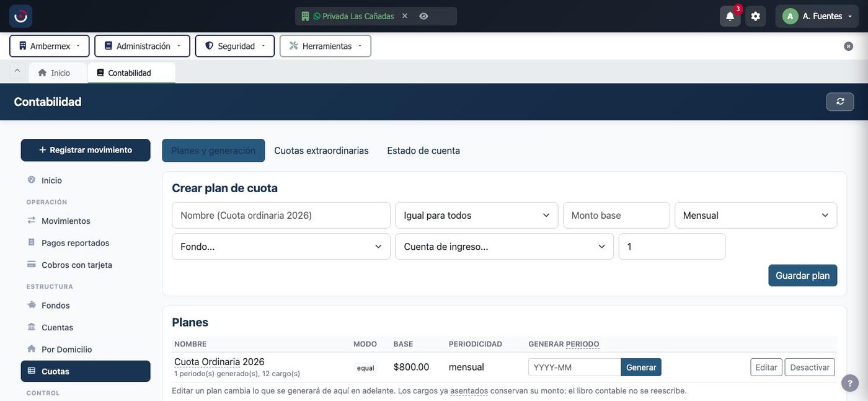Open the Igual para todos dropdown
This screenshot has height=401, width=868.
477,215
